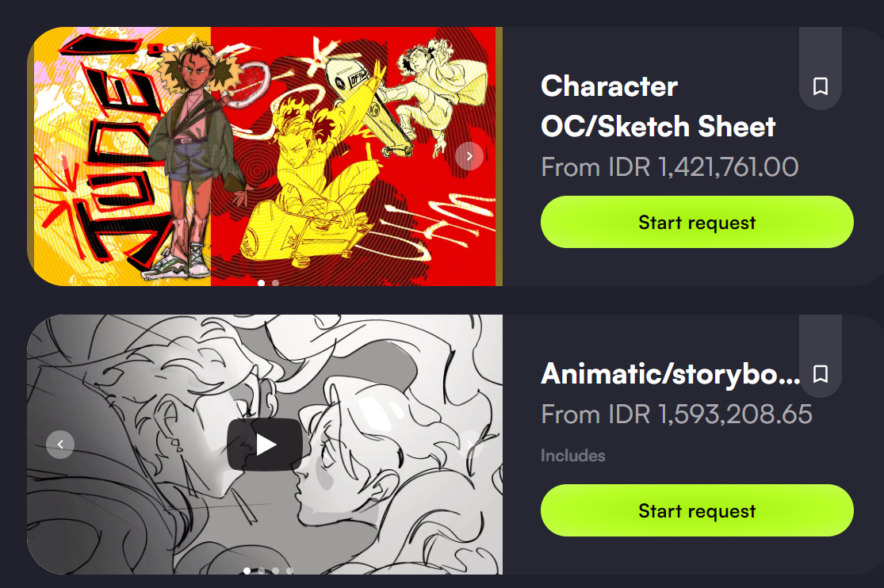Play the Animatic storyboard preview video
Image resolution: width=884 pixels, height=588 pixels.
point(265,445)
